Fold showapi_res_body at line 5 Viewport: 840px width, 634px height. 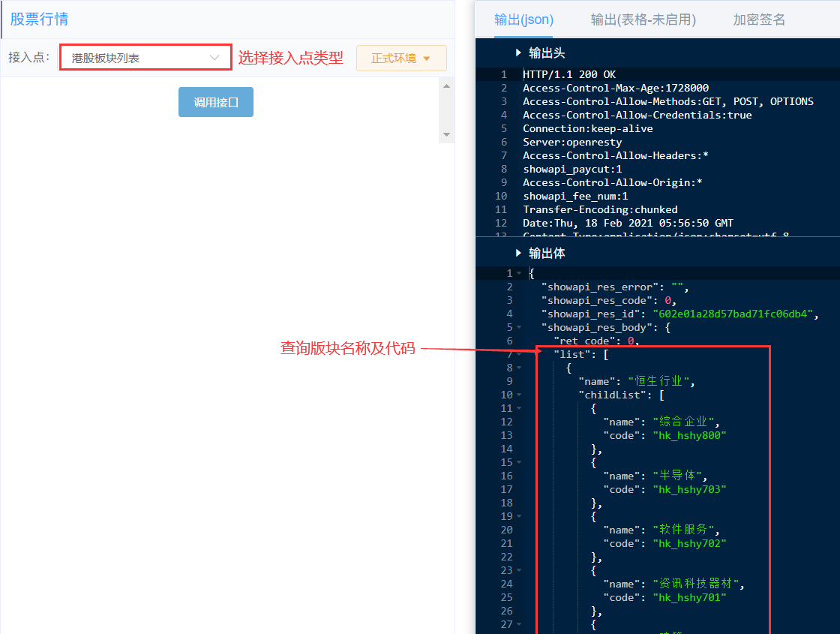coord(519,327)
